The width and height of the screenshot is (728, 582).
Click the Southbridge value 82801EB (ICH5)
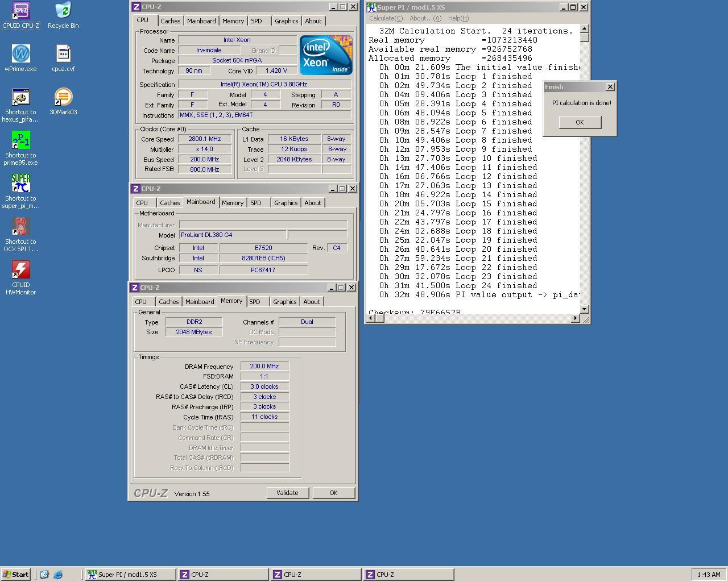pyautogui.click(x=263, y=258)
